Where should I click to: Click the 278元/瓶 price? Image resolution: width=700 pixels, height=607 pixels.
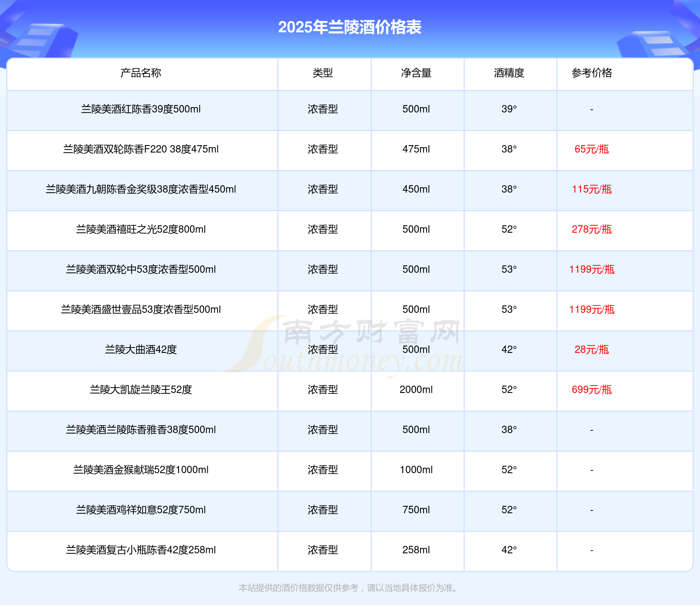pyautogui.click(x=592, y=229)
